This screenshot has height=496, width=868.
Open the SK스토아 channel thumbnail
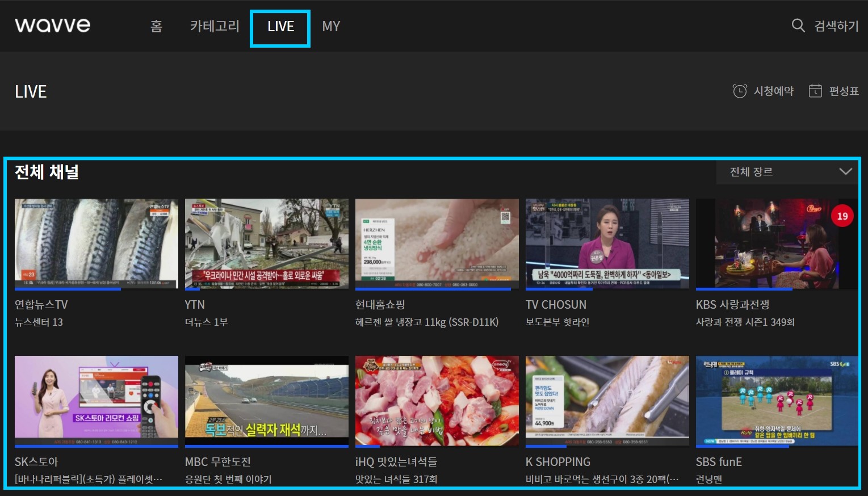pos(97,401)
